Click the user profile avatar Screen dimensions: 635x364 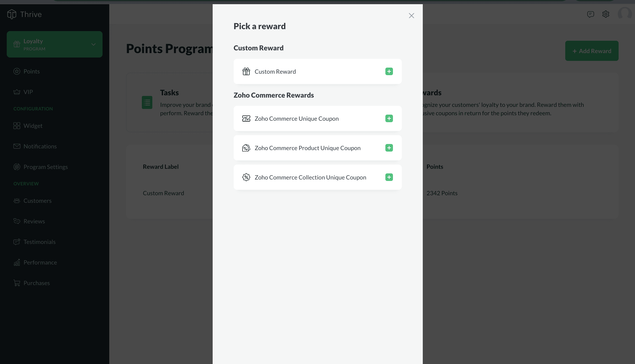pos(624,13)
